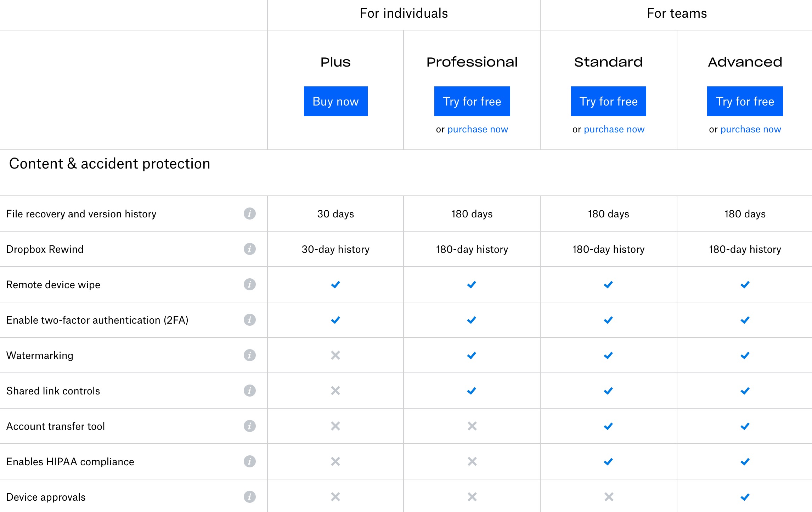Click the Watermarking info icon
Viewport: 812px width, 512px height.
pyautogui.click(x=249, y=355)
